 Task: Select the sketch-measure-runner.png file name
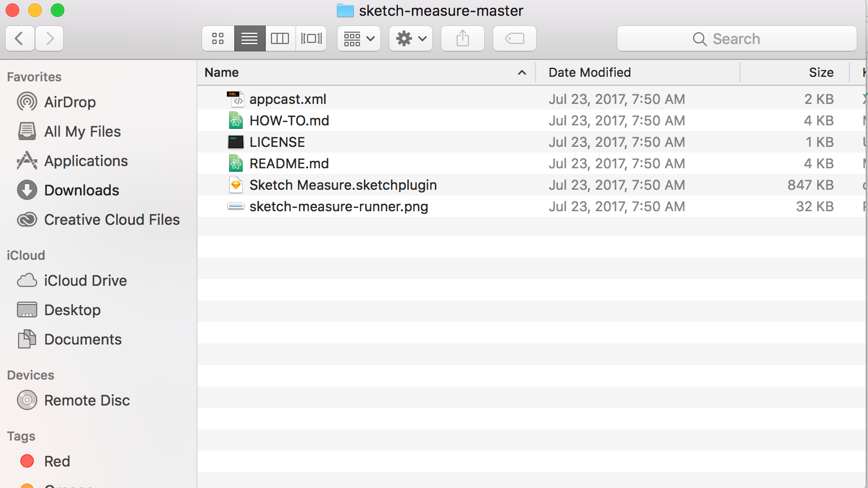[339, 206]
